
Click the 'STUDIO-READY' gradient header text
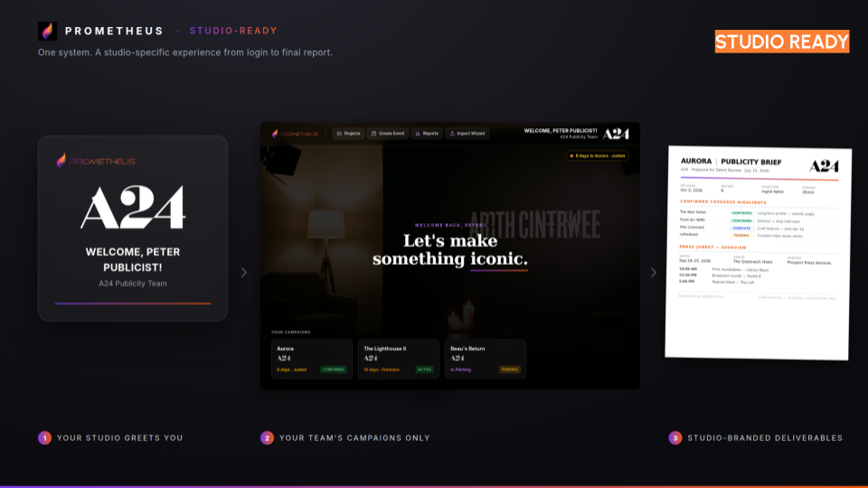tap(233, 31)
